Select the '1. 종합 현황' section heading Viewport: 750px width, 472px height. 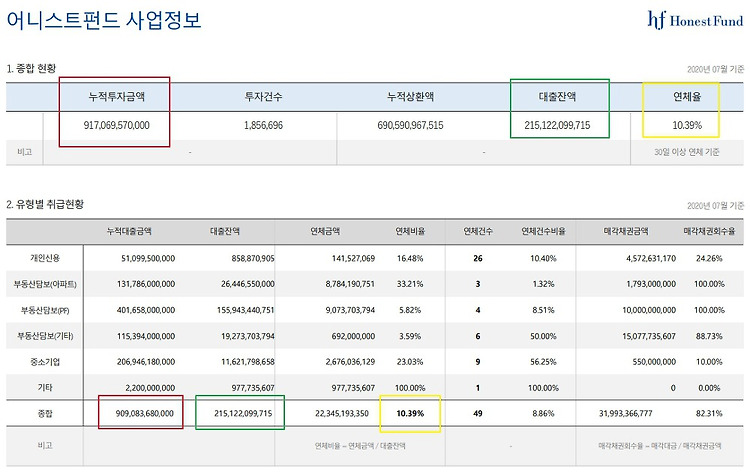coord(31,69)
